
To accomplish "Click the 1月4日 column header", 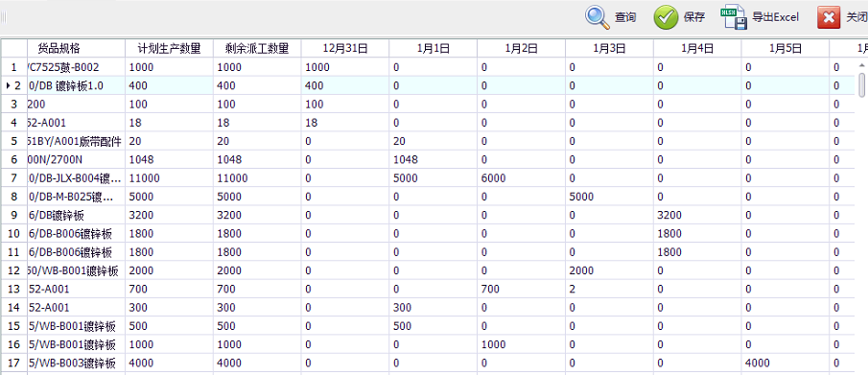I will 697,48.
